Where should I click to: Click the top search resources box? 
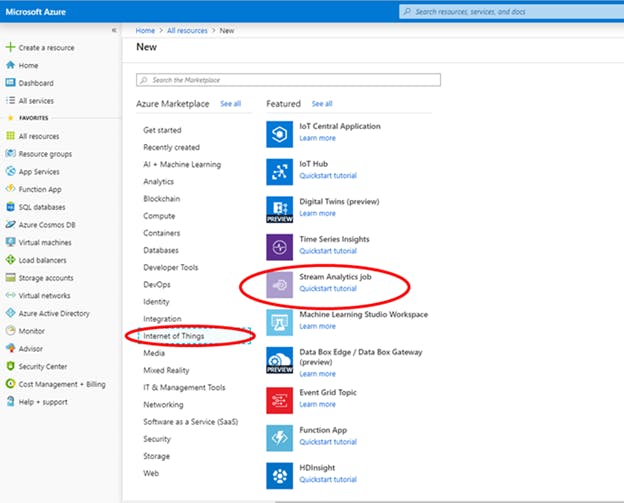tap(511, 12)
